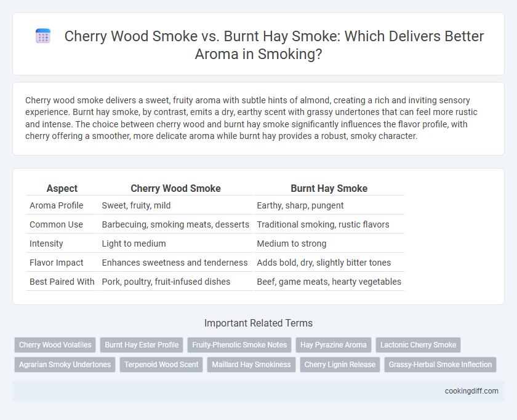This screenshot has height=420, width=517.
Task: Click the 'Earthy, sharp, pungent' cell
Action: [329, 205]
